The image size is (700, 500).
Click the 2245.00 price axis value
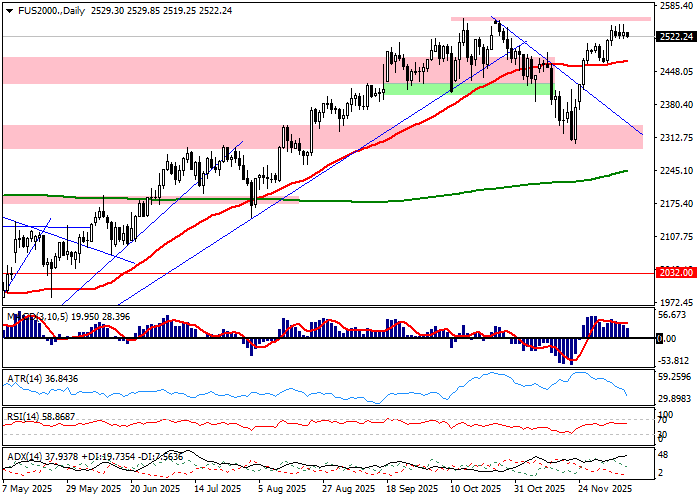[x=676, y=170]
